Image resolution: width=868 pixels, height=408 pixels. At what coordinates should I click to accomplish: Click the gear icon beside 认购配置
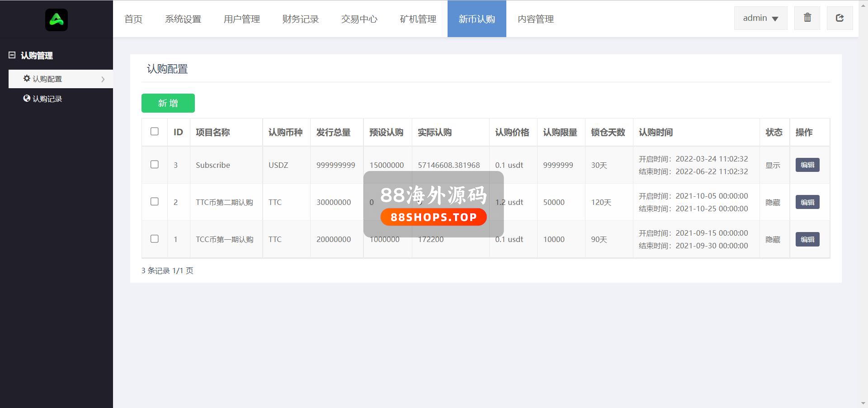(x=27, y=79)
